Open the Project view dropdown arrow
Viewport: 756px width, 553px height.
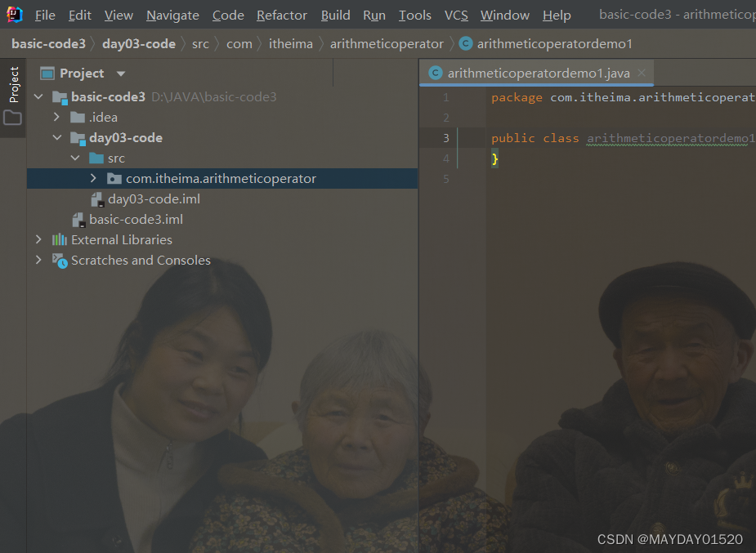click(x=120, y=74)
